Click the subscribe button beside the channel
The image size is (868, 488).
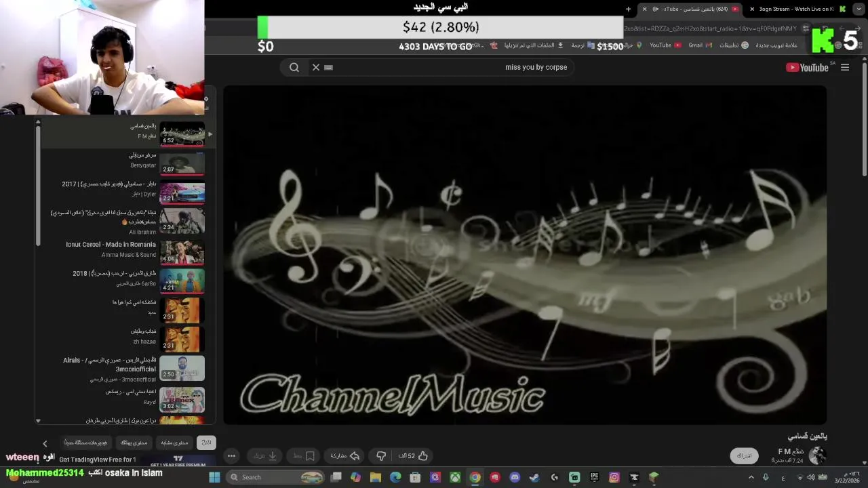pyautogui.click(x=745, y=455)
